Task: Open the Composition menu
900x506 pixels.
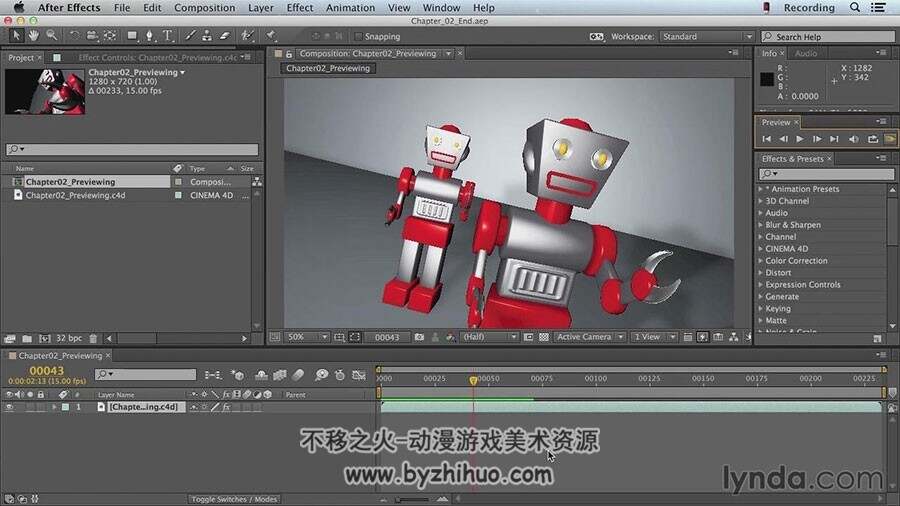Action: coord(204,7)
